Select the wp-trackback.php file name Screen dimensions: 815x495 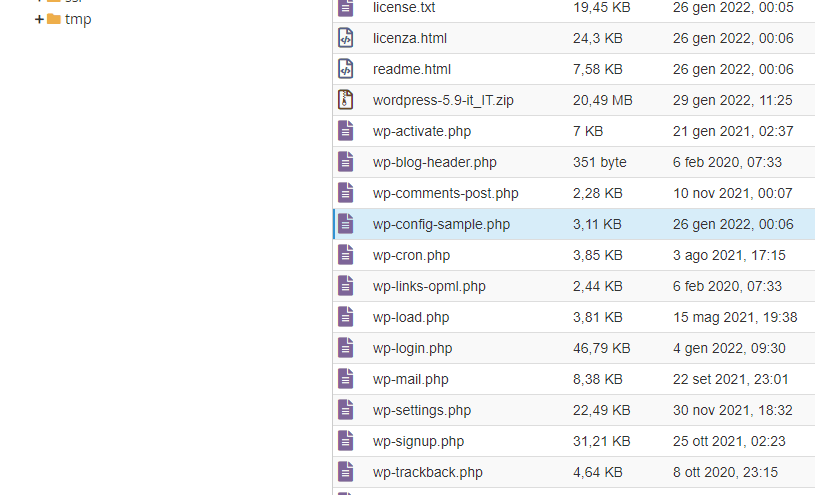click(427, 473)
